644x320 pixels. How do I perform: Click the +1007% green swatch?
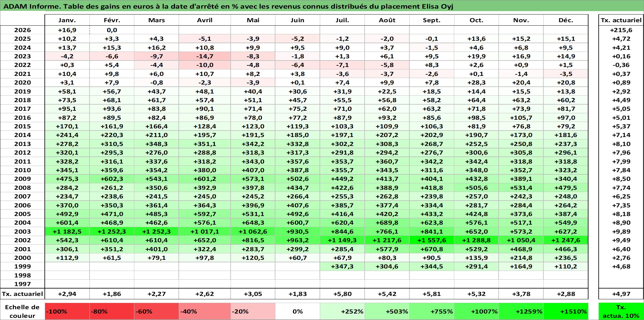tap(476, 311)
